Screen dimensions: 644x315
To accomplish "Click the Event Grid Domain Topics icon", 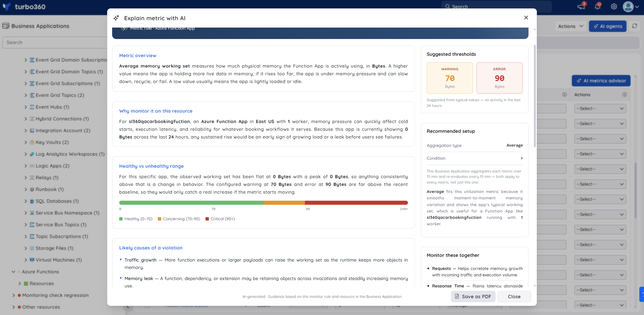I will pyautogui.click(x=32, y=72).
